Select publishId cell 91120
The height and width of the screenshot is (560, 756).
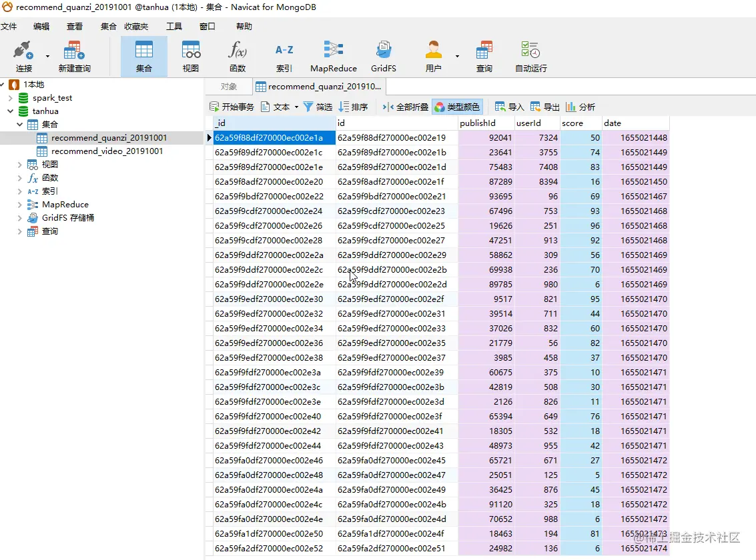(486, 504)
